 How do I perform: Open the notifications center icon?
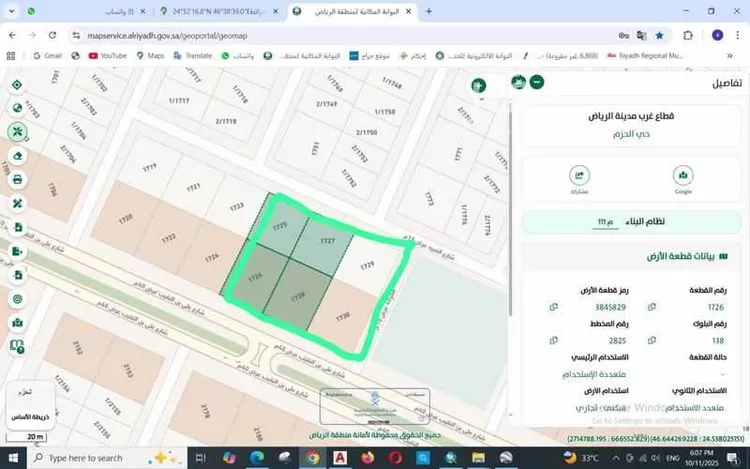point(733,458)
